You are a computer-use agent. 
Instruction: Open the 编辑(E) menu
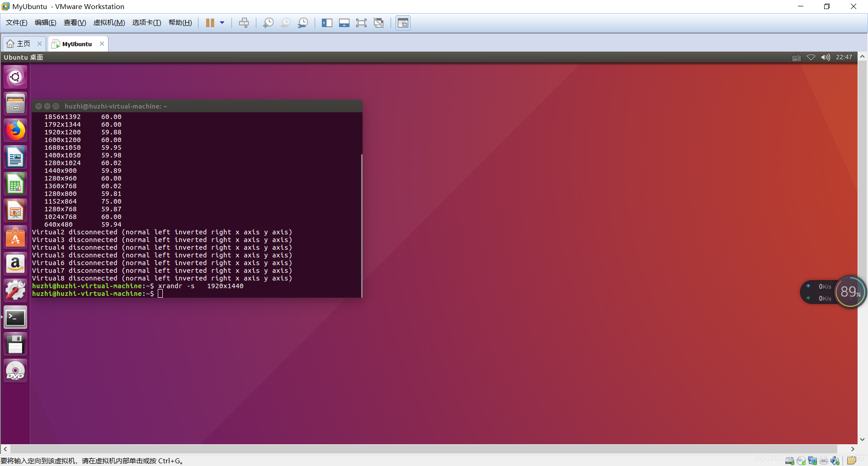click(x=46, y=23)
